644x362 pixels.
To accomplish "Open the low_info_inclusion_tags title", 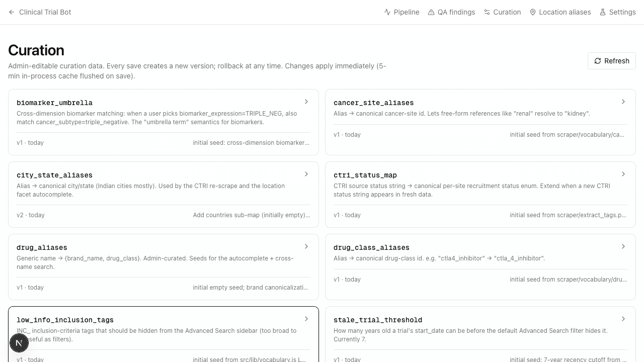I will click(65, 320).
